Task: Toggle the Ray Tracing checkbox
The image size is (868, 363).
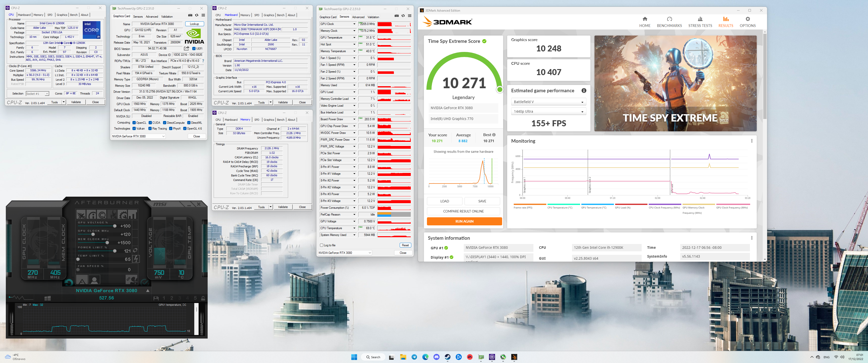Action: coord(150,128)
